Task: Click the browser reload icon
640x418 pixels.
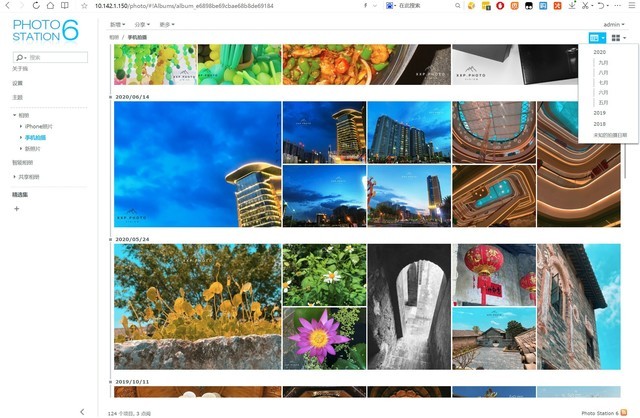Action: (36, 6)
